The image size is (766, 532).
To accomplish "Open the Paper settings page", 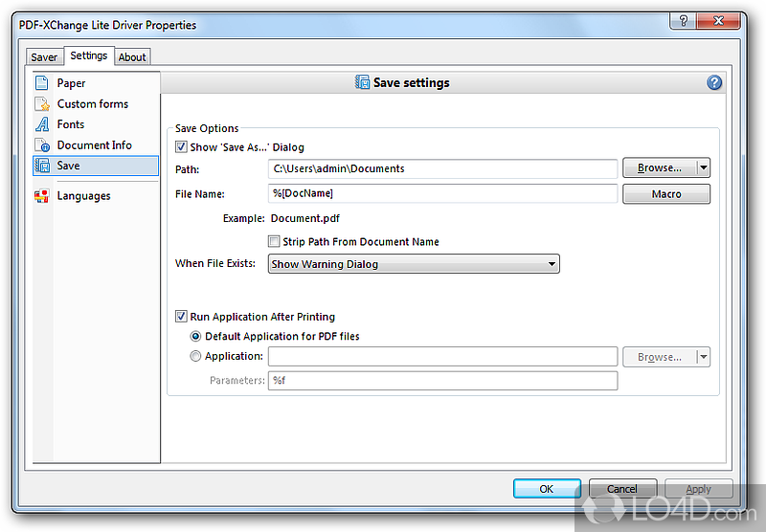I will pyautogui.click(x=96, y=83).
